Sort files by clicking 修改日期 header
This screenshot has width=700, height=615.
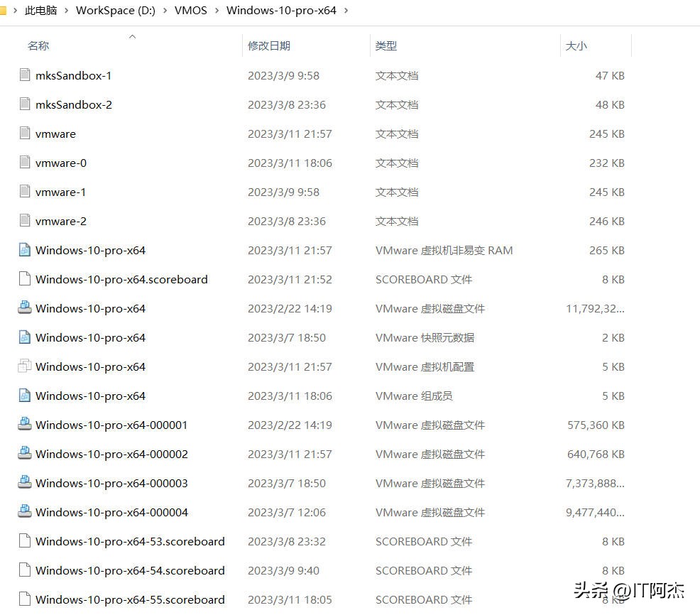click(x=268, y=45)
